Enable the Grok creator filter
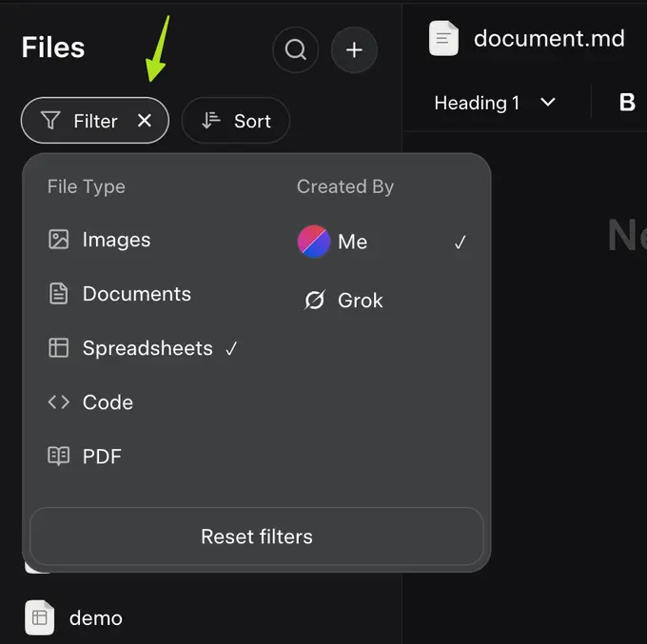 (x=360, y=301)
